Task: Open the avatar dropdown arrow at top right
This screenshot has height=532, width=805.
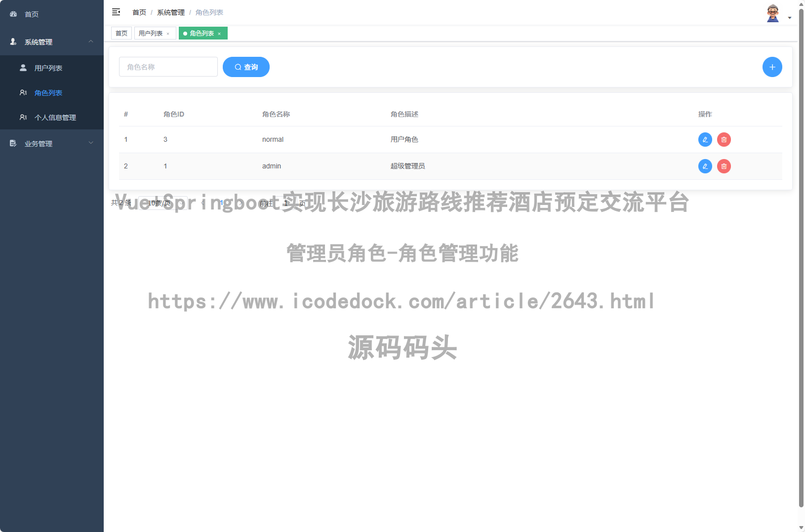Action: (789, 17)
